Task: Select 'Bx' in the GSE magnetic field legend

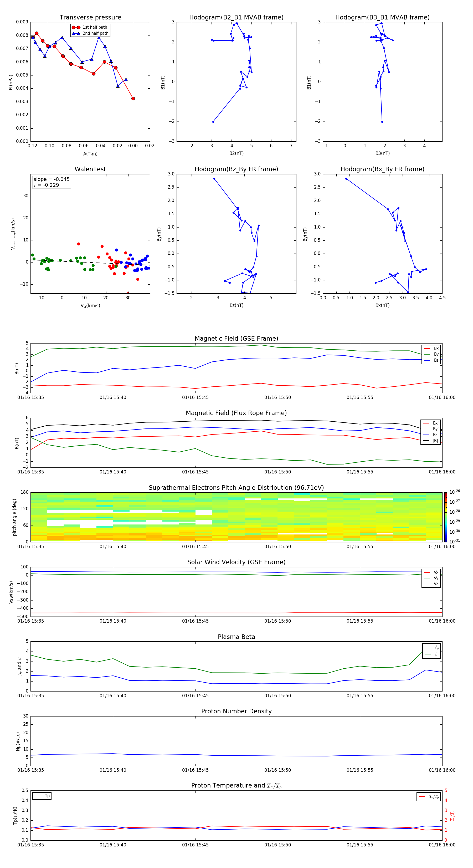Action: (x=431, y=349)
